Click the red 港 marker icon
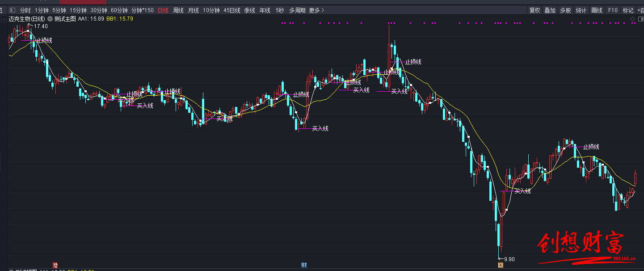This screenshot has height=271, width=644. 55,265
